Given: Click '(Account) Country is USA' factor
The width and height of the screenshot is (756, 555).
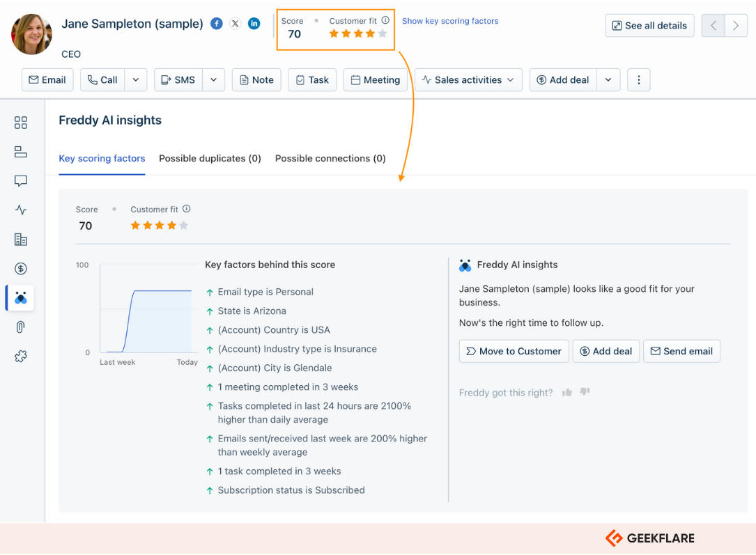Looking at the screenshot, I should point(274,330).
